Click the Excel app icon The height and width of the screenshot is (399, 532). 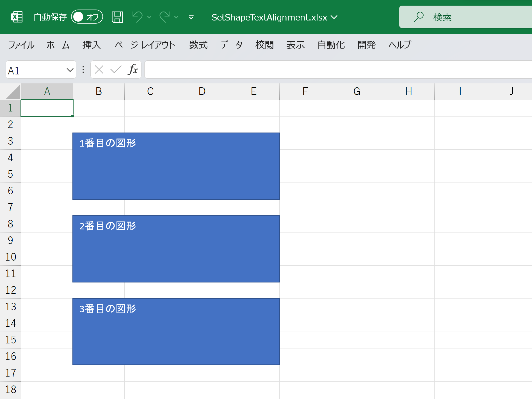tap(17, 17)
